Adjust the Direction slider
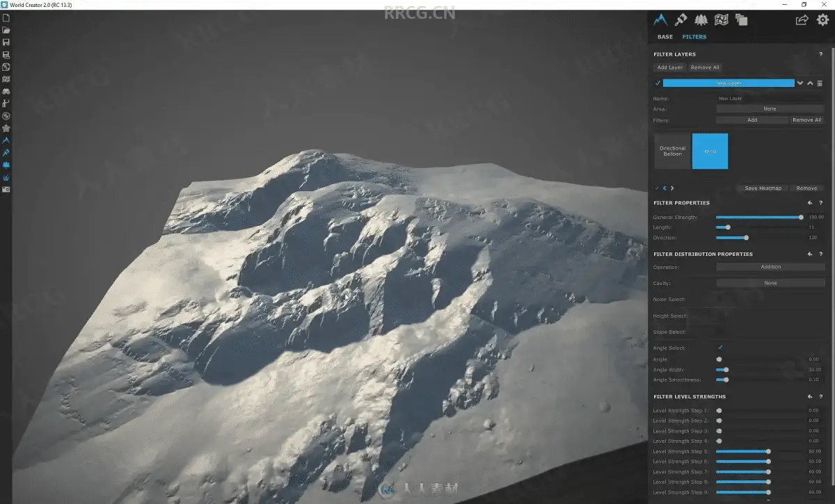Viewport: 835px width, 504px height. pyautogui.click(x=760, y=238)
